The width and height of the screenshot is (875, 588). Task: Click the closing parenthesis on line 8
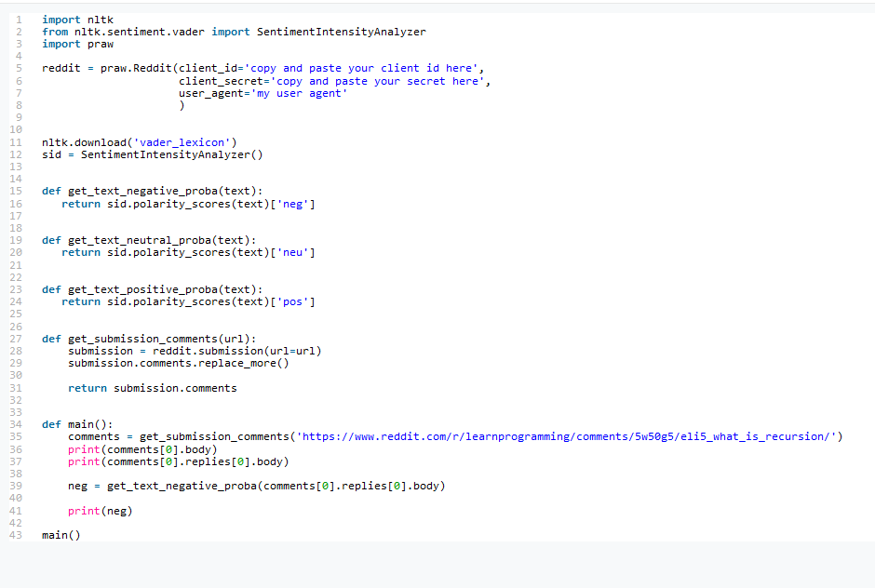point(182,105)
